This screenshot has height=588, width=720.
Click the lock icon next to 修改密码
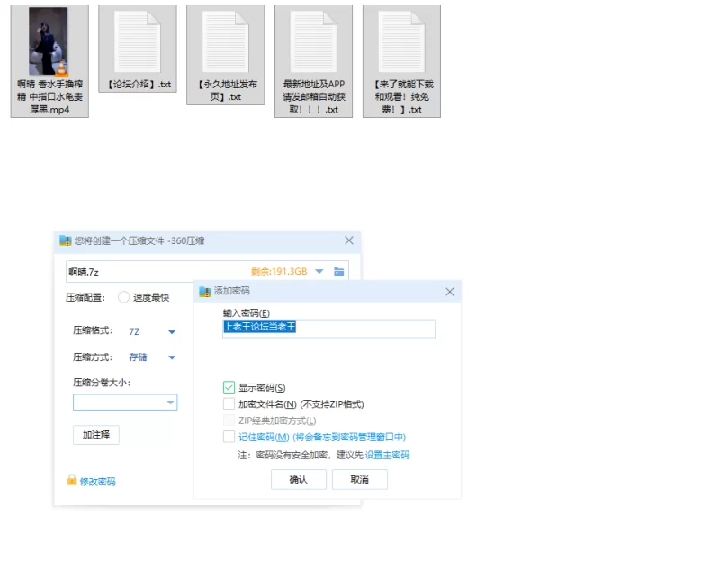(x=72, y=480)
